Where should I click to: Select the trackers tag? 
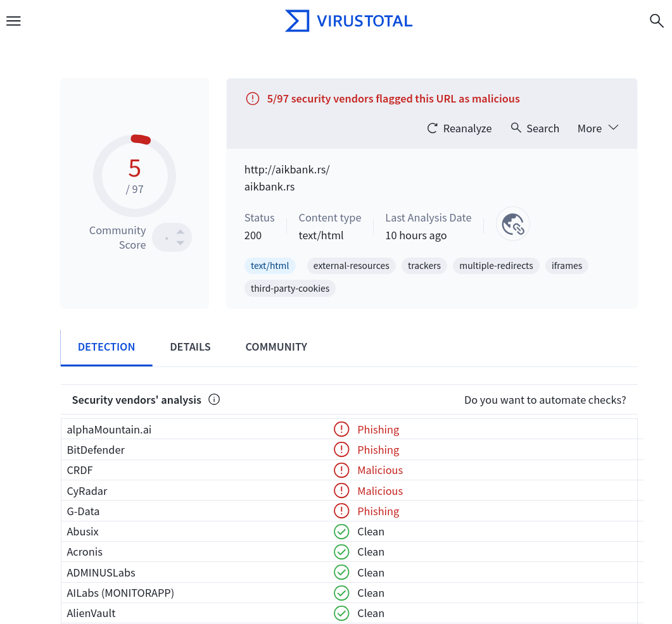(x=424, y=266)
